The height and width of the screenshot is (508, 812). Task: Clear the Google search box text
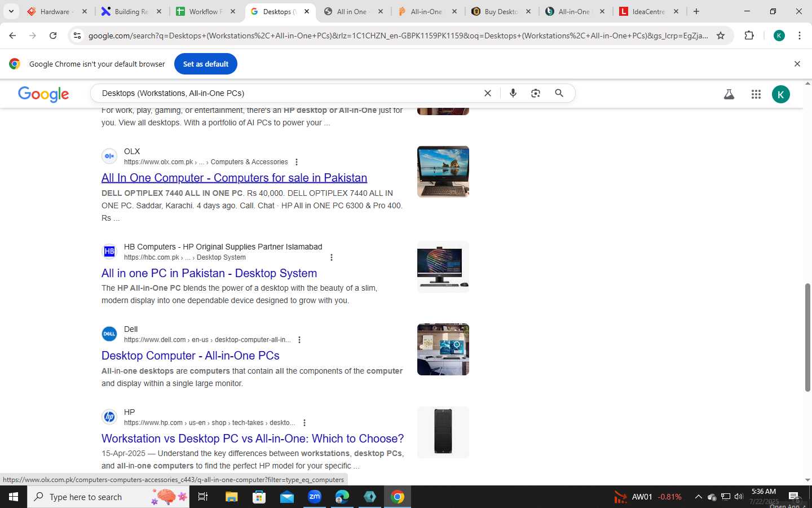[x=488, y=93]
